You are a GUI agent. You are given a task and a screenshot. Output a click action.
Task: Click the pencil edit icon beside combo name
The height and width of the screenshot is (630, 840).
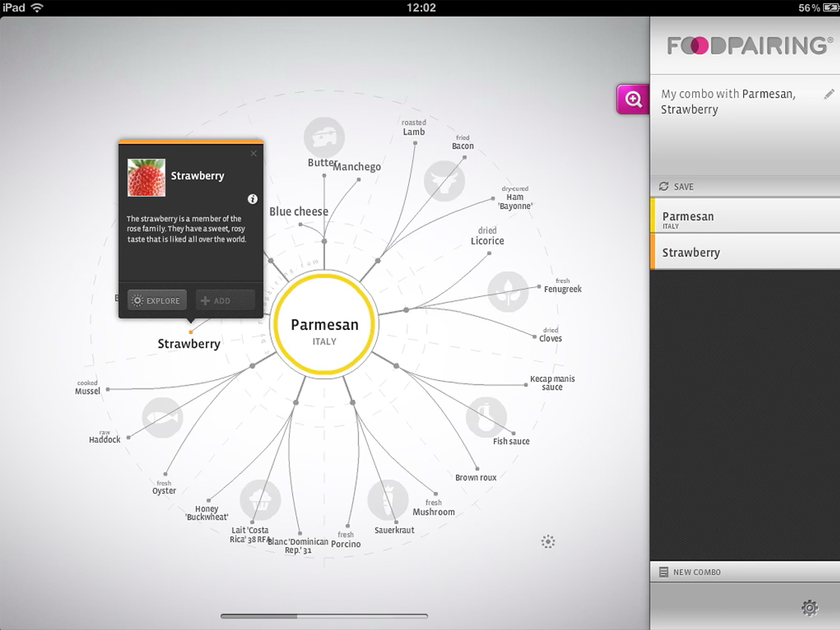pos(829,94)
